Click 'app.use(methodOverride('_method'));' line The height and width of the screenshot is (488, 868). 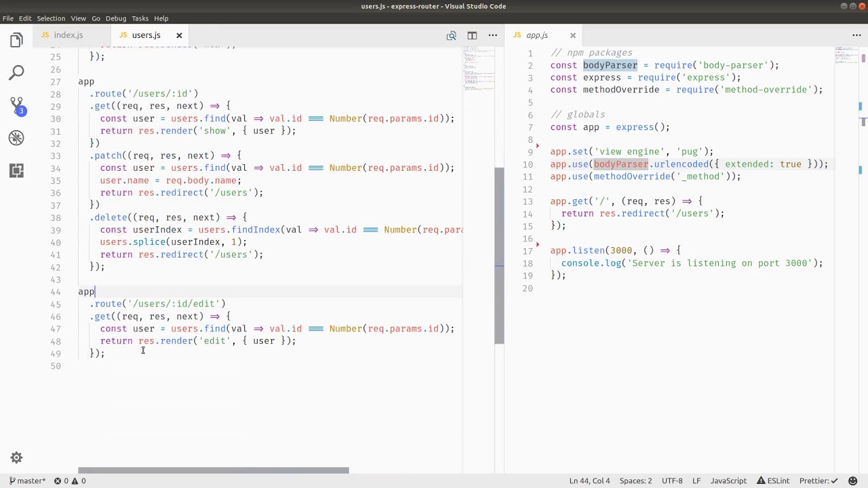(646, 176)
